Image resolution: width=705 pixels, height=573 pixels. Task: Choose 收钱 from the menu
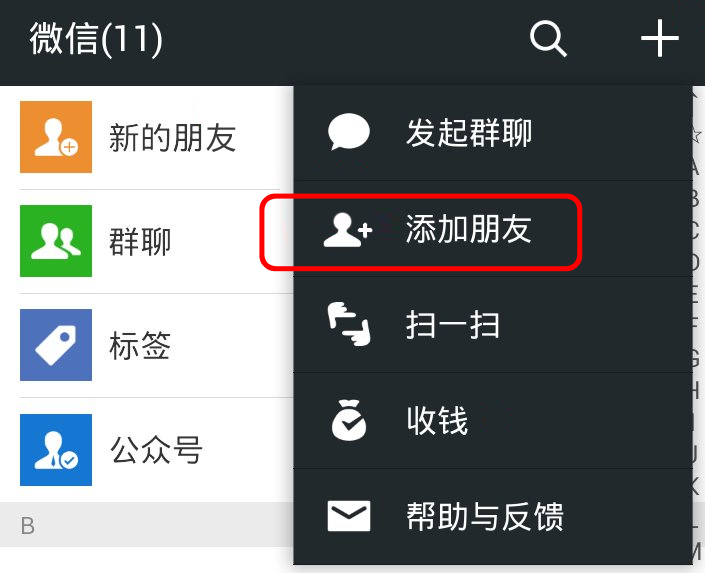[493, 421]
